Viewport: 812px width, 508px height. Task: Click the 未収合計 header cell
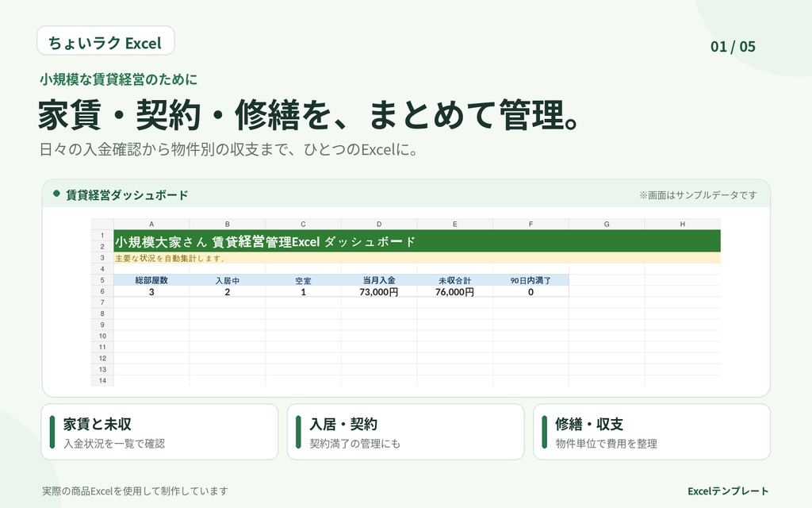coord(454,280)
